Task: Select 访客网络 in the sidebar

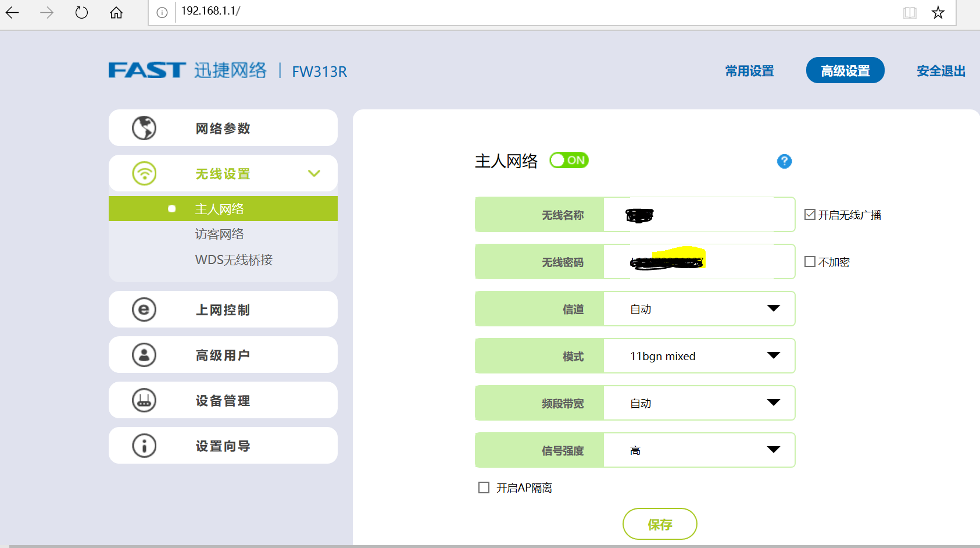Action: point(219,233)
